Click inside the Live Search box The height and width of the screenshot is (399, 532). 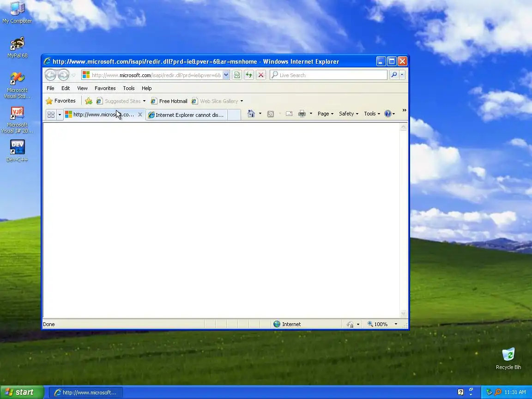click(328, 75)
